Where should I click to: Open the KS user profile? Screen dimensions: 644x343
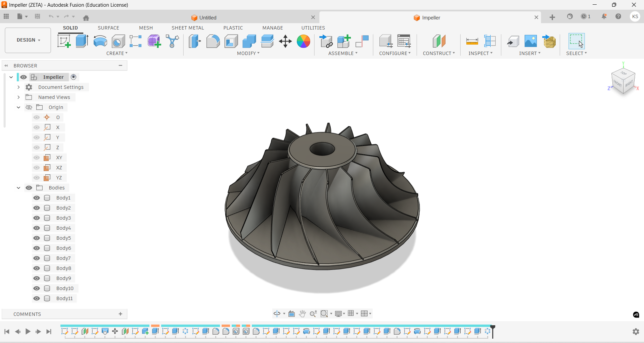click(635, 17)
